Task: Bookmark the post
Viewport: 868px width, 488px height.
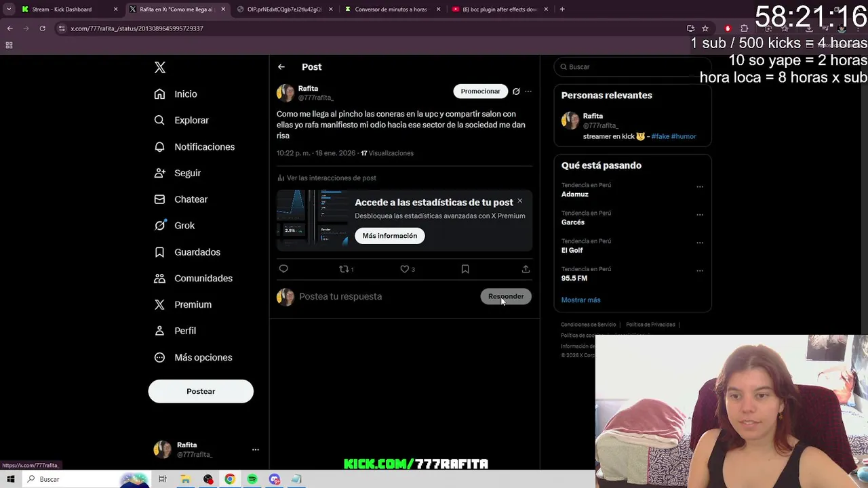Action: pos(465,269)
